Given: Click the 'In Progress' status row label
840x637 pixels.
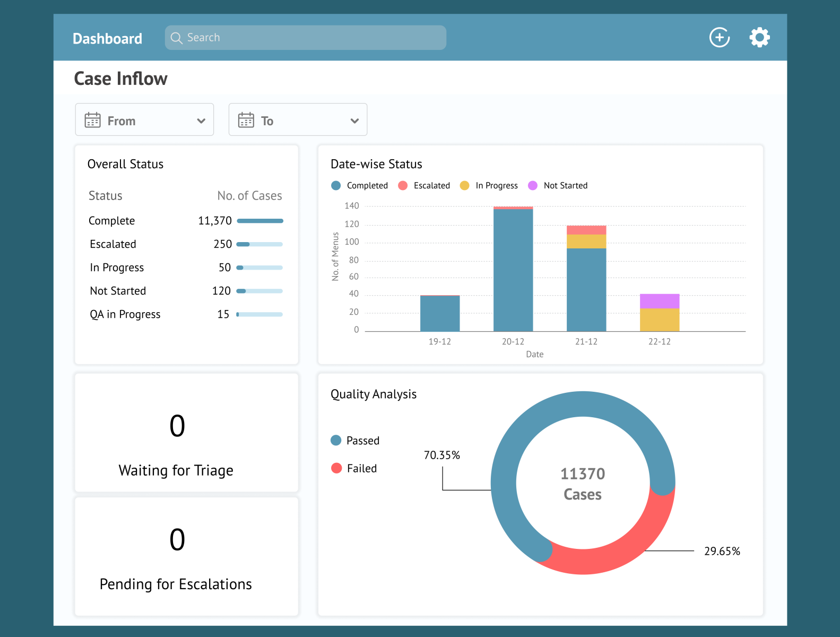Looking at the screenshot, I should point(117,268).
